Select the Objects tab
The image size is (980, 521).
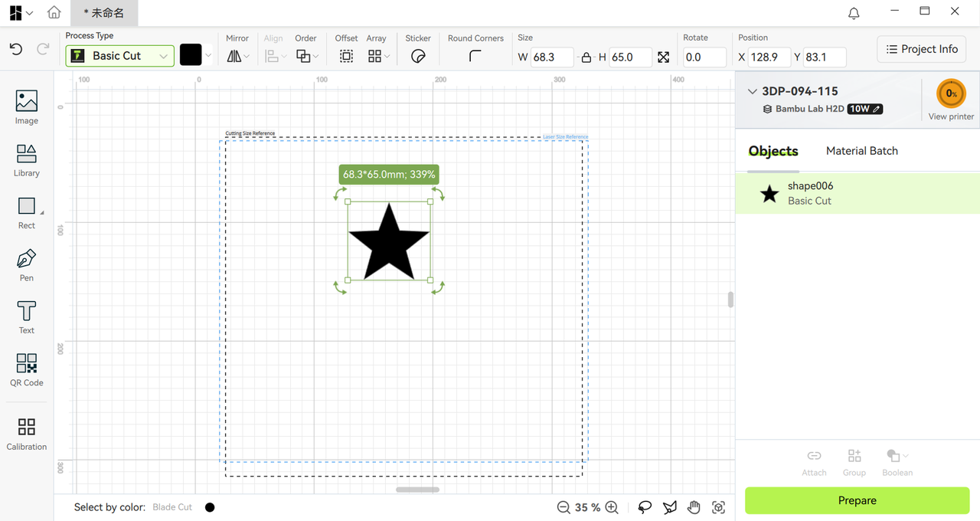(x=773, y=151)
